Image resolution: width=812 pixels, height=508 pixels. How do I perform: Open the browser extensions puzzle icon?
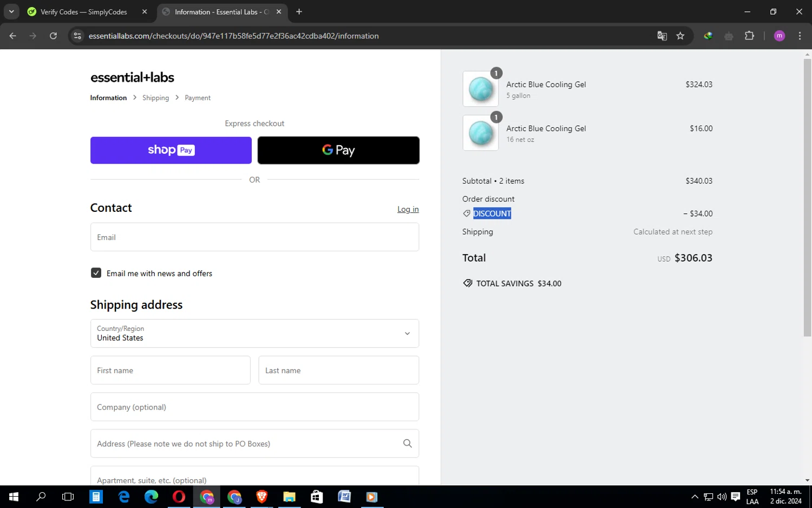pos(749,36)
